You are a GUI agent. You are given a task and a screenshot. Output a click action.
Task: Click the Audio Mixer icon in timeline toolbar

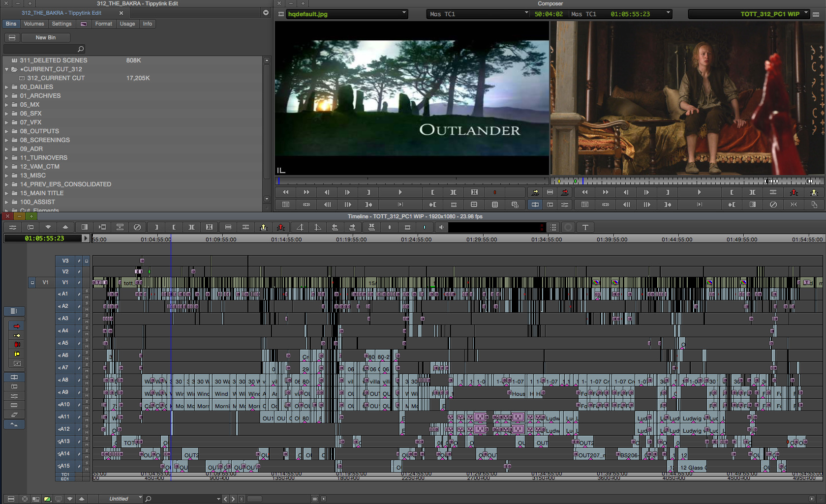pyautogui.click(x=13, y=227)
